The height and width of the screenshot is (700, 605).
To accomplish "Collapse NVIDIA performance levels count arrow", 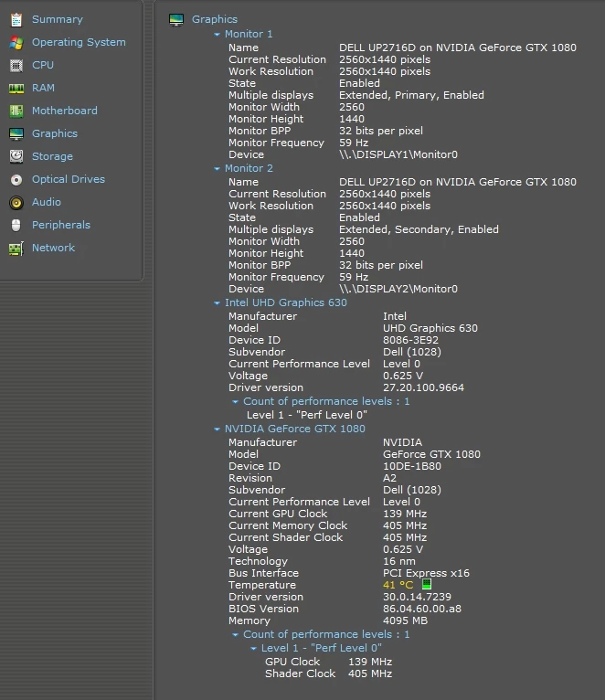I will click(235, 635).
